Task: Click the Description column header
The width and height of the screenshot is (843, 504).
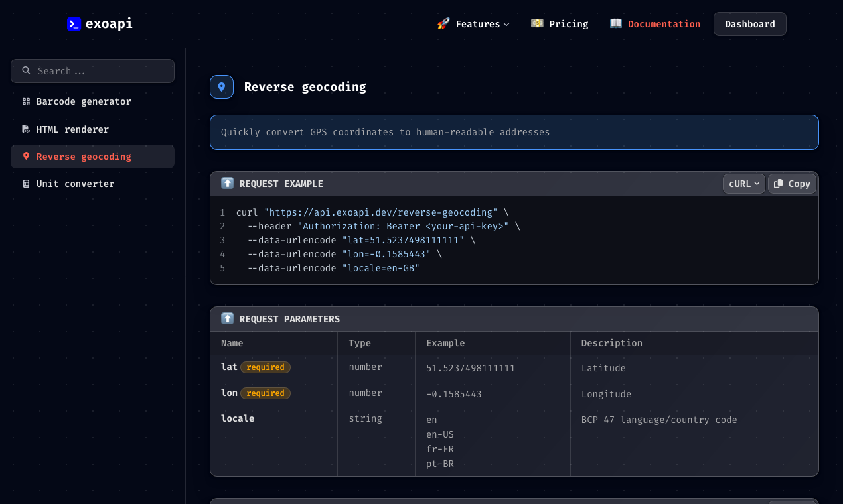Action: click(x=612, y=343)
